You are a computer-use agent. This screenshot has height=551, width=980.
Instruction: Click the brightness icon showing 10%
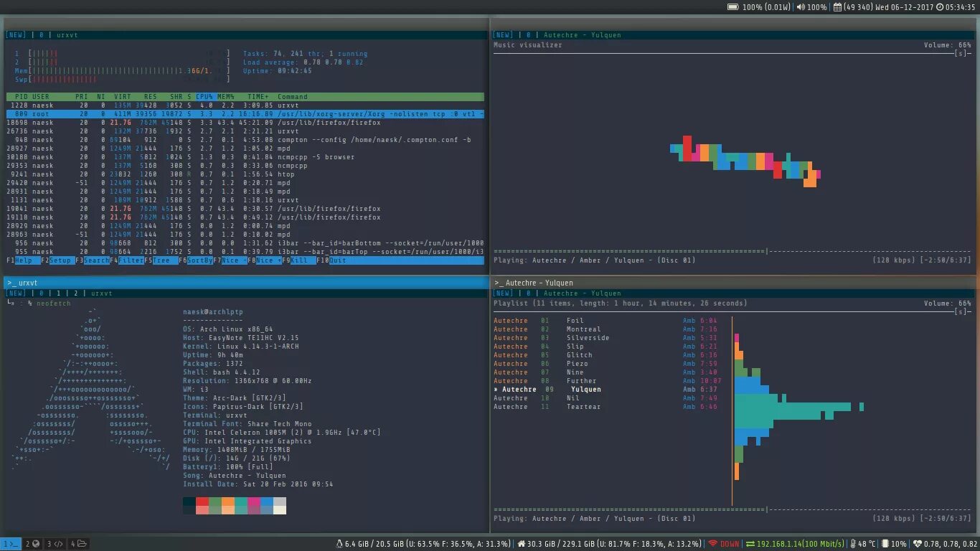click(x=885, y=544)
